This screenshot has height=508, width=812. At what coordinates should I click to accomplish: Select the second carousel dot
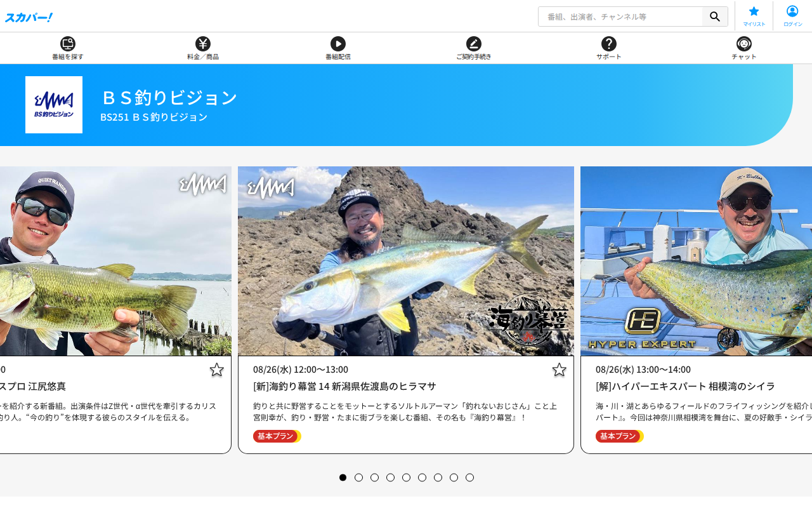(358, 478)
